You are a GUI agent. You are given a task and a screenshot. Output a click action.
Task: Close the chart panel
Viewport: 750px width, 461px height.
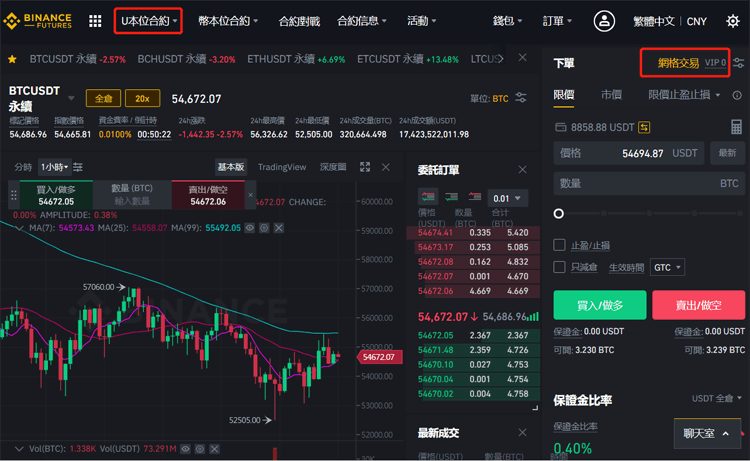point(386,167)
